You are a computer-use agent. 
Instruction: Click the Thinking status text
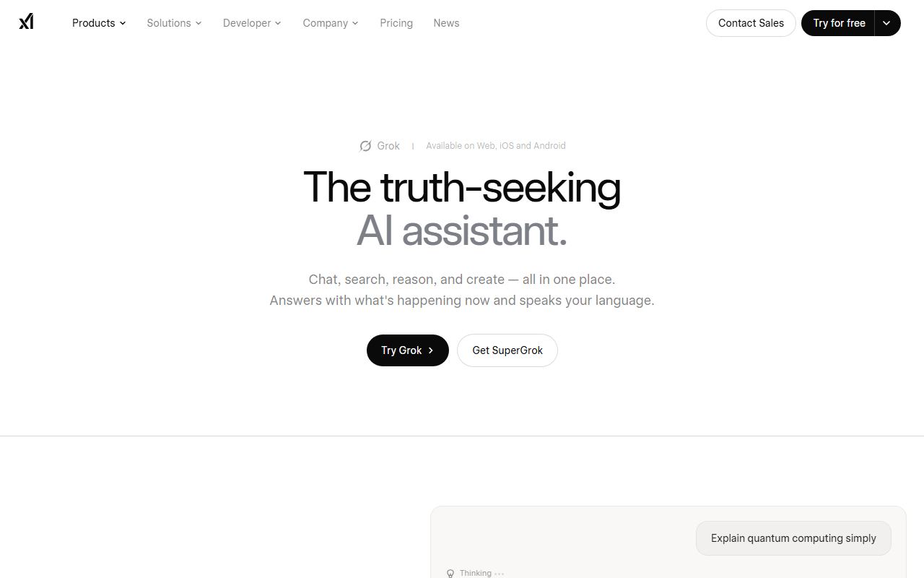pyautogui.click(x=476, y=573)
